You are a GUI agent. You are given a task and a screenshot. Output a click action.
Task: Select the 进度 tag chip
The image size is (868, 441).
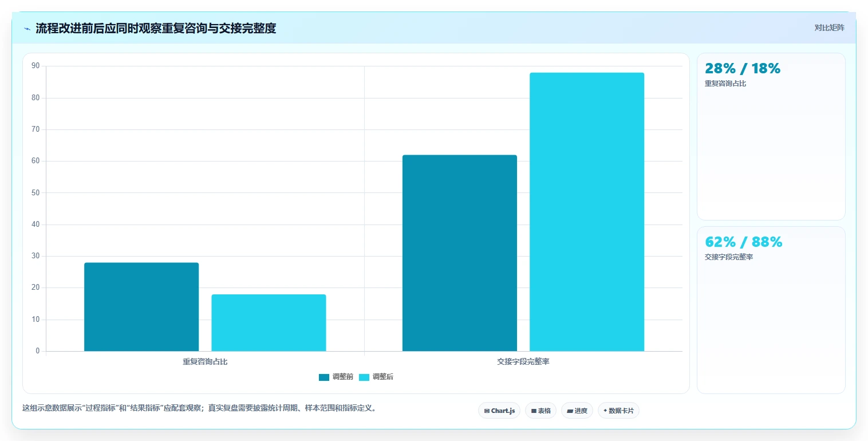(577, 411)
